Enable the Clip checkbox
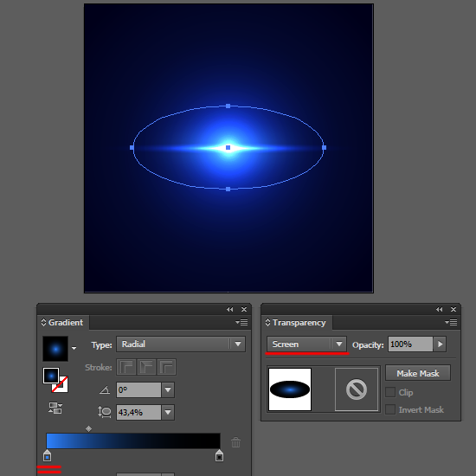 click(x=390, y=392)
